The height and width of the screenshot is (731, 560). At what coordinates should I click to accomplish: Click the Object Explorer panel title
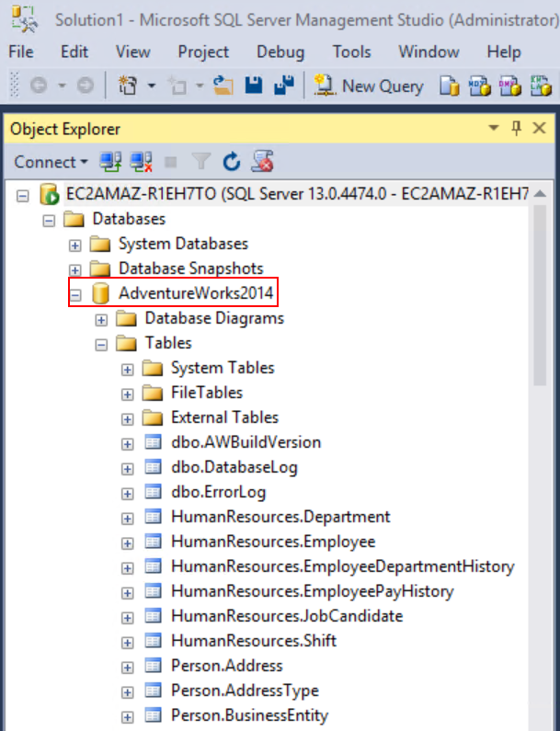(x=65, y=129)
